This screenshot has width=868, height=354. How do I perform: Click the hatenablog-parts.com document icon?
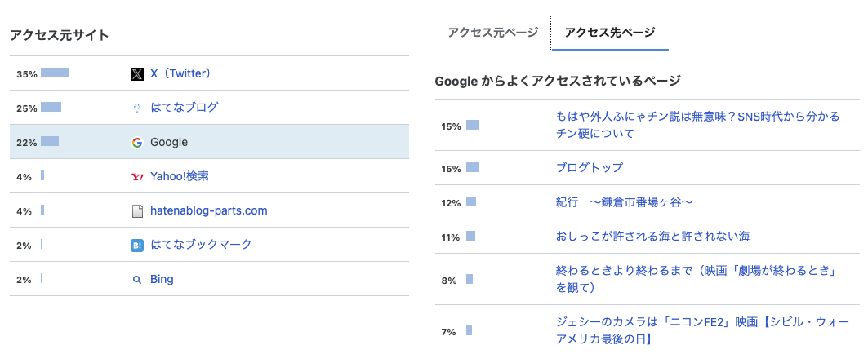pos(137,211)
